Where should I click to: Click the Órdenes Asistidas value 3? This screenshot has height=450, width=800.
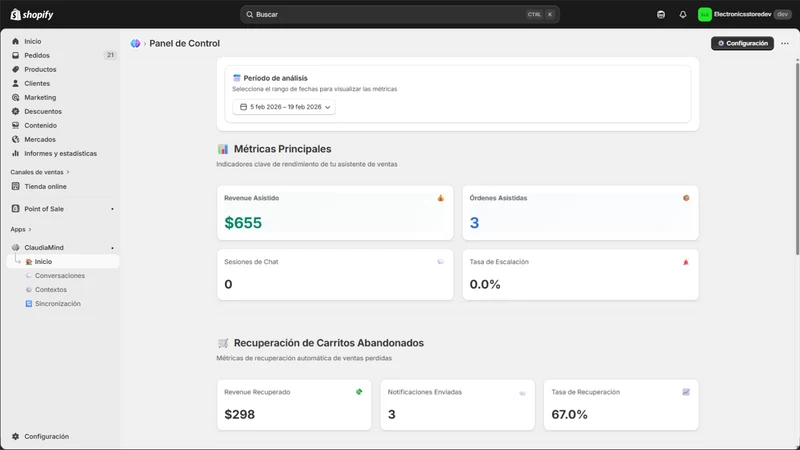pyautogui.click(x=474, y=223)
